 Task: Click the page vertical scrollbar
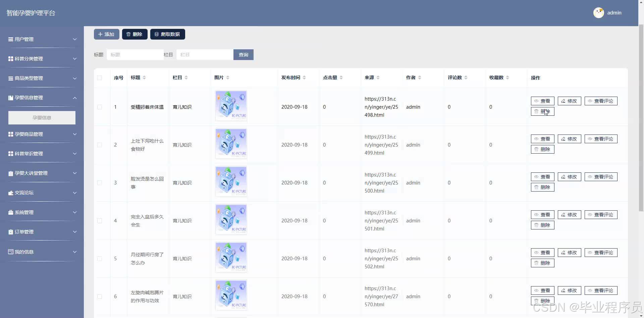(x=641, y=117)
